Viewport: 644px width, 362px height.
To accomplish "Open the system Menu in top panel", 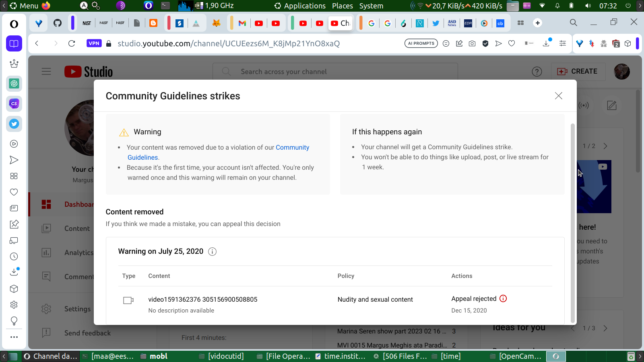I will [x=24, y=6].
